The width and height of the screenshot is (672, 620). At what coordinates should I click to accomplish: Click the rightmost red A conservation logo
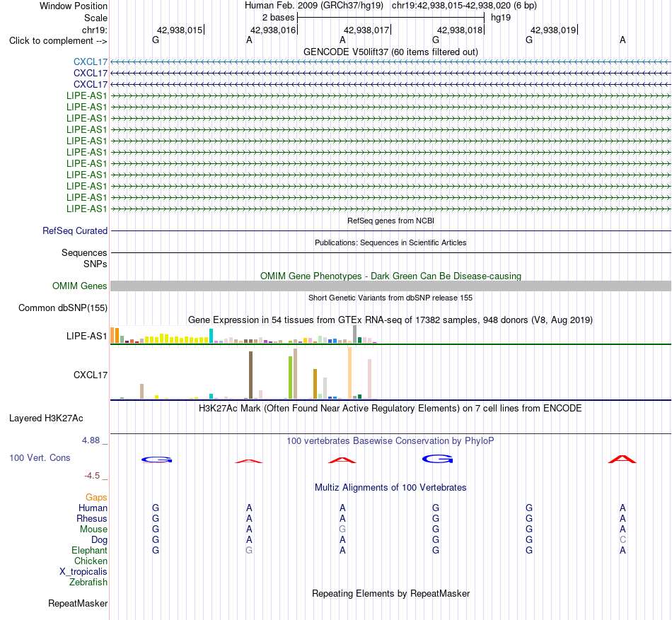pos(622,460)
